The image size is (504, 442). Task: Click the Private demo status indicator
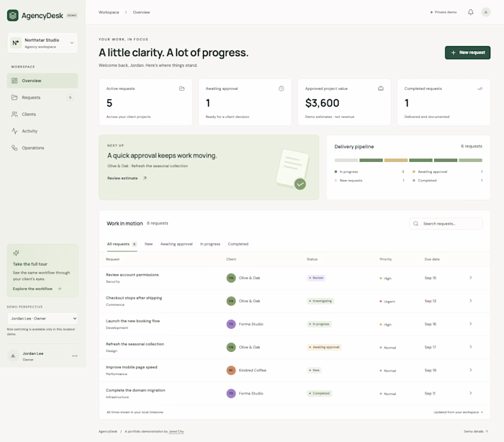[x=444, y=12]
